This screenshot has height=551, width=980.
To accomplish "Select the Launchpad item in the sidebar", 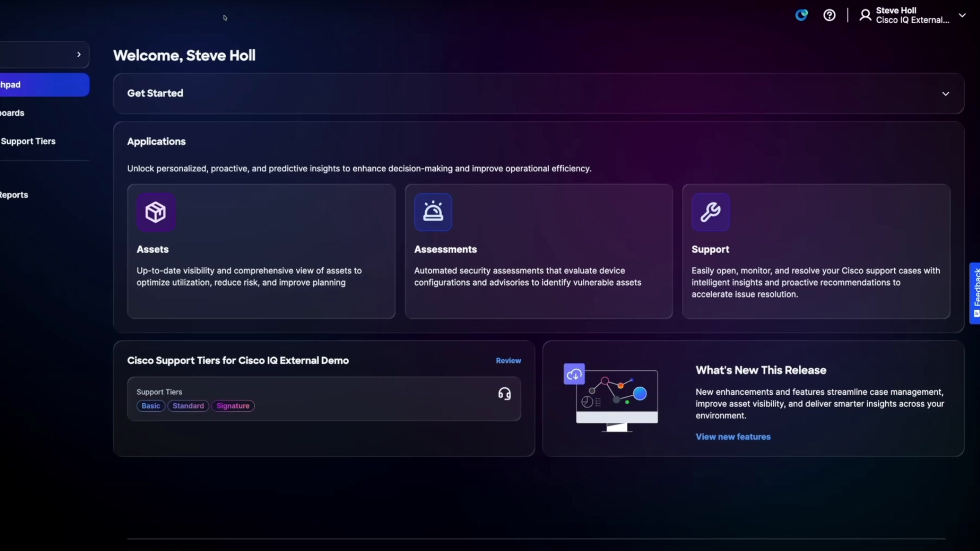I will (x=44, y=85).
